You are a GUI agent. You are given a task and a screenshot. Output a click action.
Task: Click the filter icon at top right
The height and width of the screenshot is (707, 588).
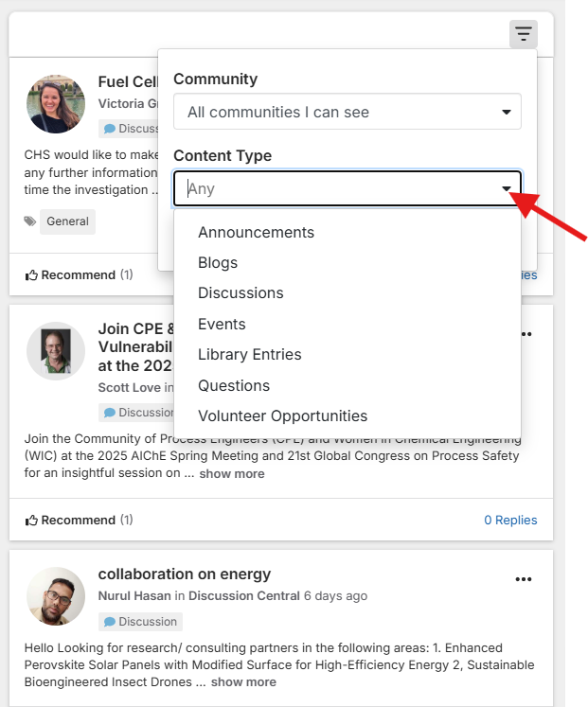point(523,35)
